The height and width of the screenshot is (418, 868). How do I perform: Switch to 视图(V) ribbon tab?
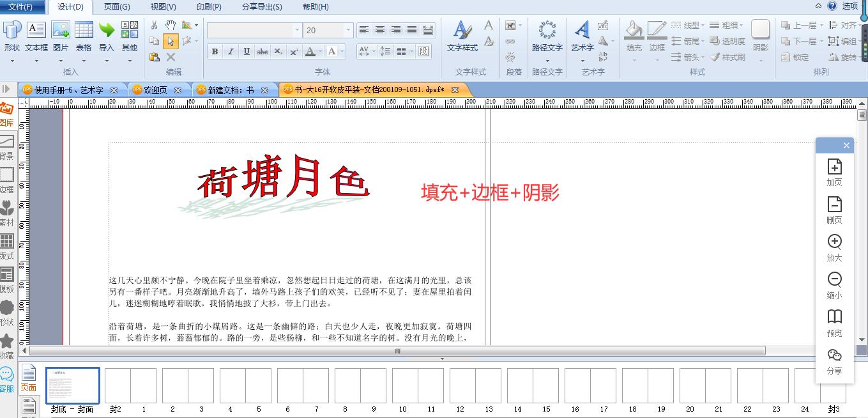(164, 7)
